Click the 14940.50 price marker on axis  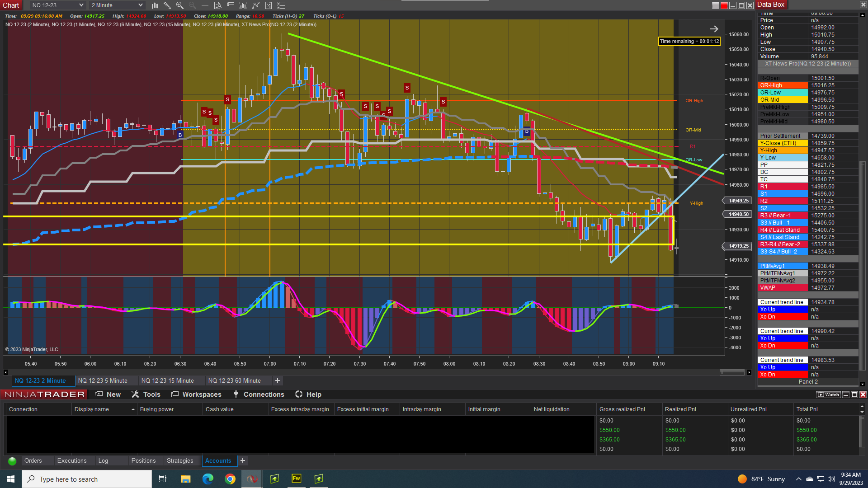pos(738,214)
